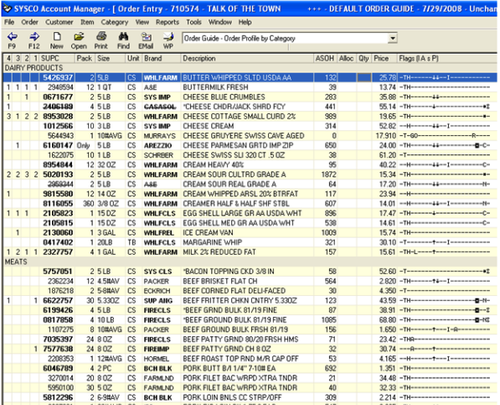
Task: Click the Price column header
Action: [x=384, y=58]
